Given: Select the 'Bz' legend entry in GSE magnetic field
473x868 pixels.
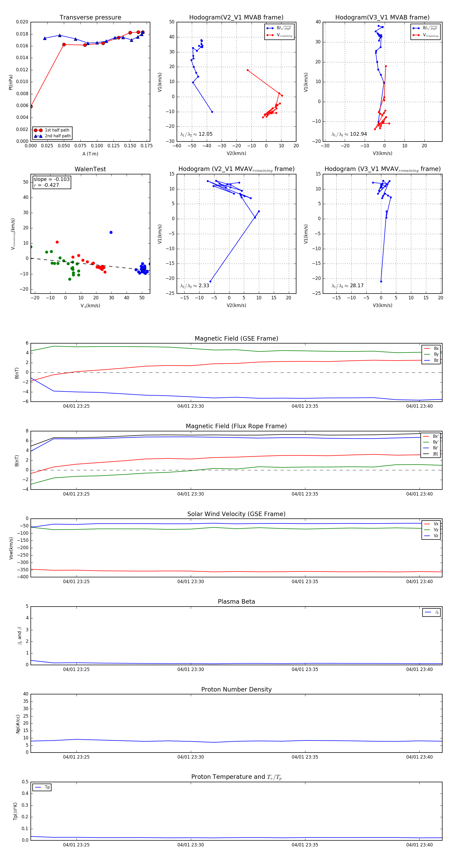Looking at the screenshot, I should point(431,360).
